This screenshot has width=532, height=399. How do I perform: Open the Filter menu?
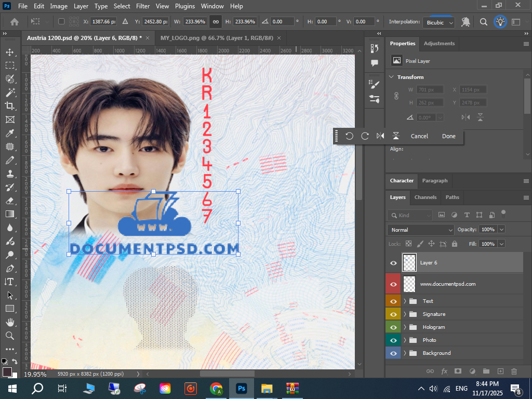pyautogui.click(x=143, y=6)
